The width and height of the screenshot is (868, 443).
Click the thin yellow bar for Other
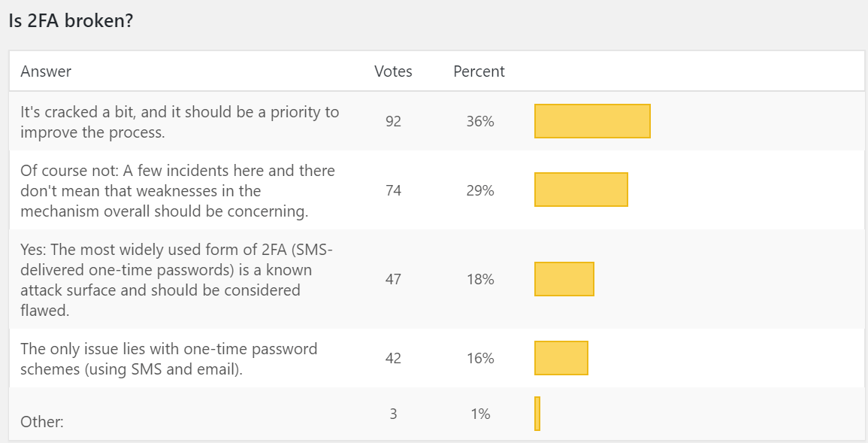(x=537, y=413)
